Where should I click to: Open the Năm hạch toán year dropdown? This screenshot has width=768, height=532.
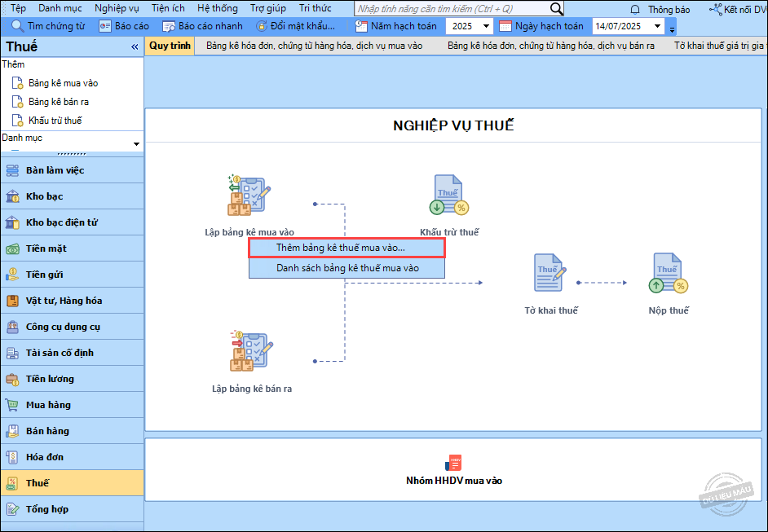[x=486, y=26]
